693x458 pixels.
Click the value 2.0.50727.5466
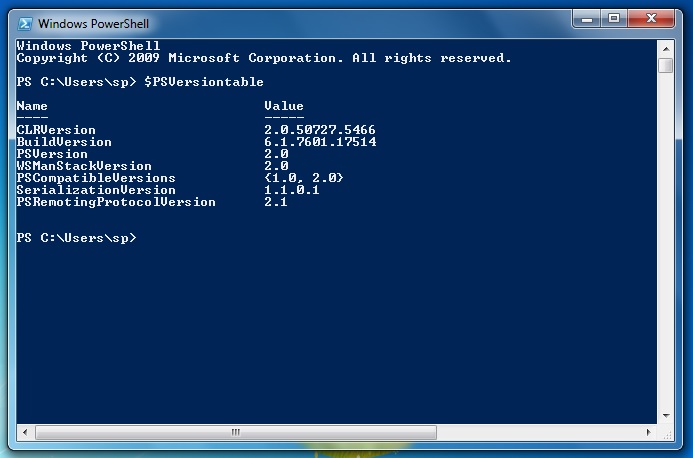(x=320, y=130)
